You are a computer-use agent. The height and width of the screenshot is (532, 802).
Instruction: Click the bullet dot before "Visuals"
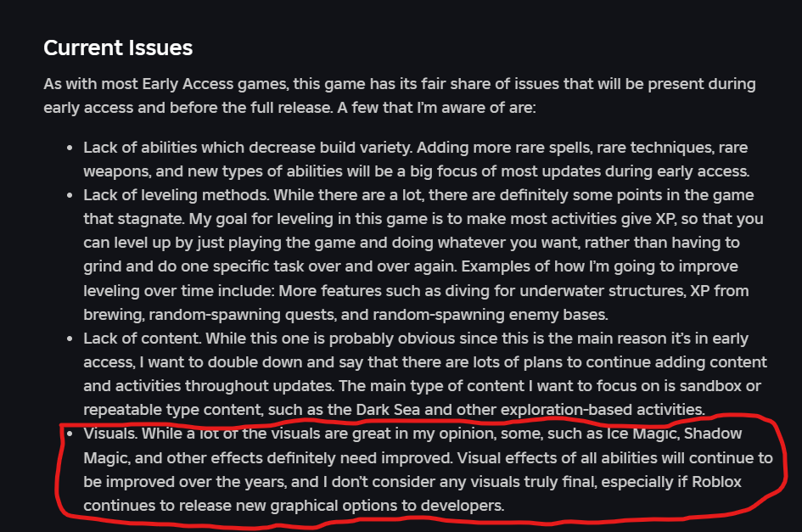click(x=70, y=434)
